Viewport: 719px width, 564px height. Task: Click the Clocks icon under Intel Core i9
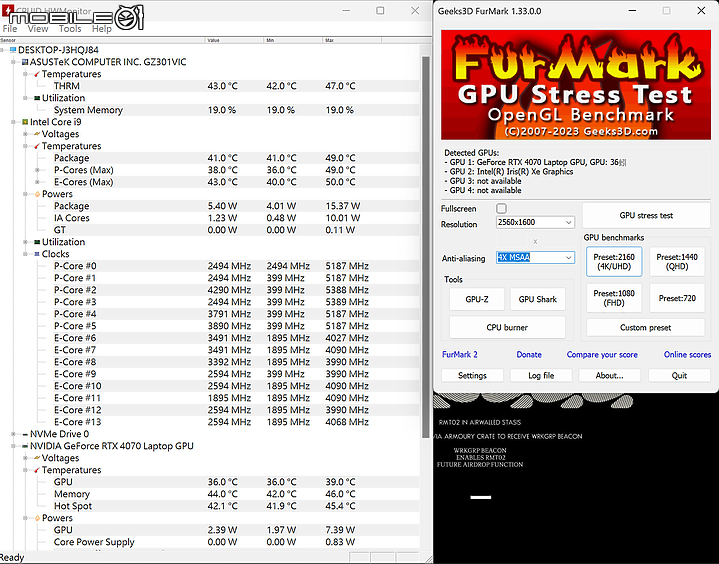[37, 254]
